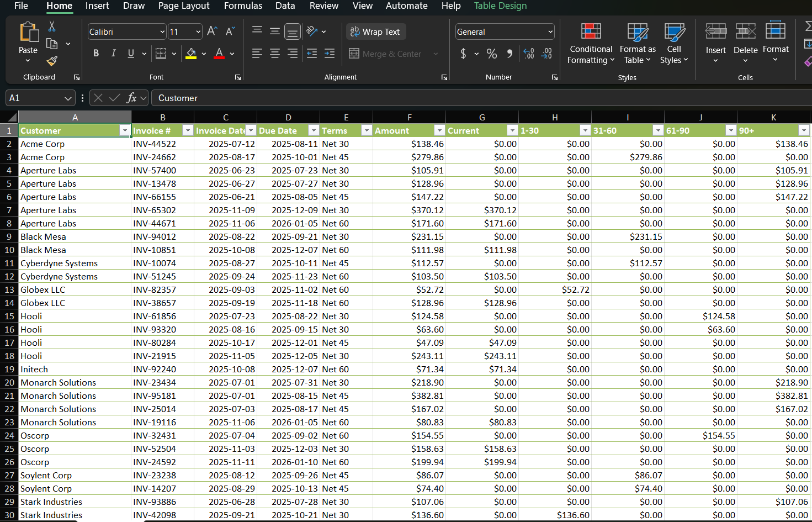Click the Paste clipboard icon
Image resolution: width=812 pixels, height=522 pixels.
(28, 32)
